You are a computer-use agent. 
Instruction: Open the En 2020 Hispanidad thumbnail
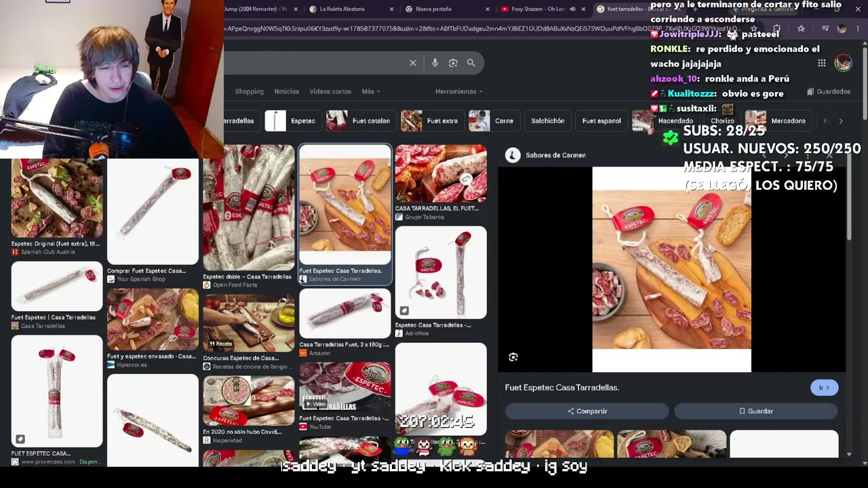click(249, 401)
